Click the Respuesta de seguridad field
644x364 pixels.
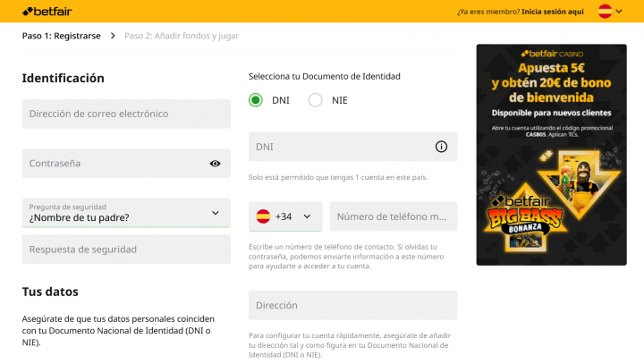click(126, 250)
